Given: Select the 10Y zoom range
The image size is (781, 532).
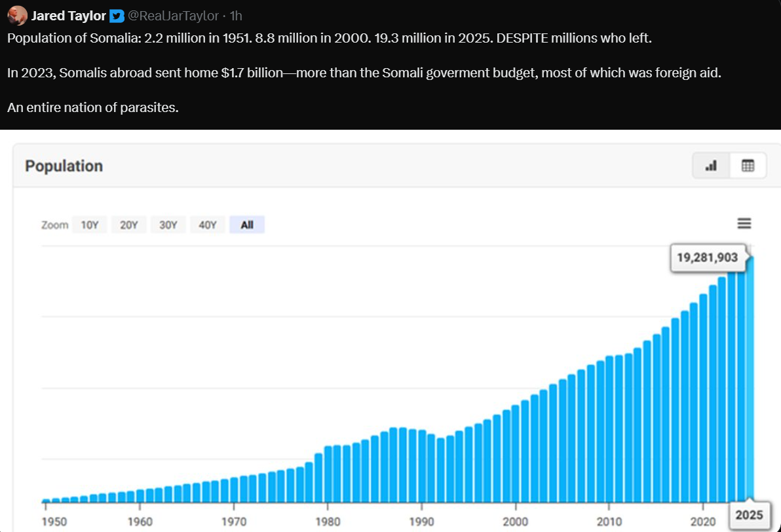Looking at the screenshot, I should click(90, 225).
